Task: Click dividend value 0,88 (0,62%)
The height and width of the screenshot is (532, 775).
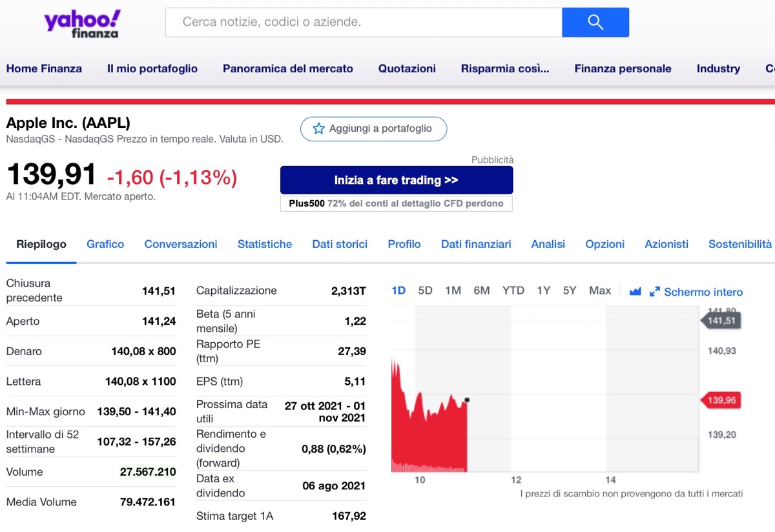Action: tap(334, 449)
